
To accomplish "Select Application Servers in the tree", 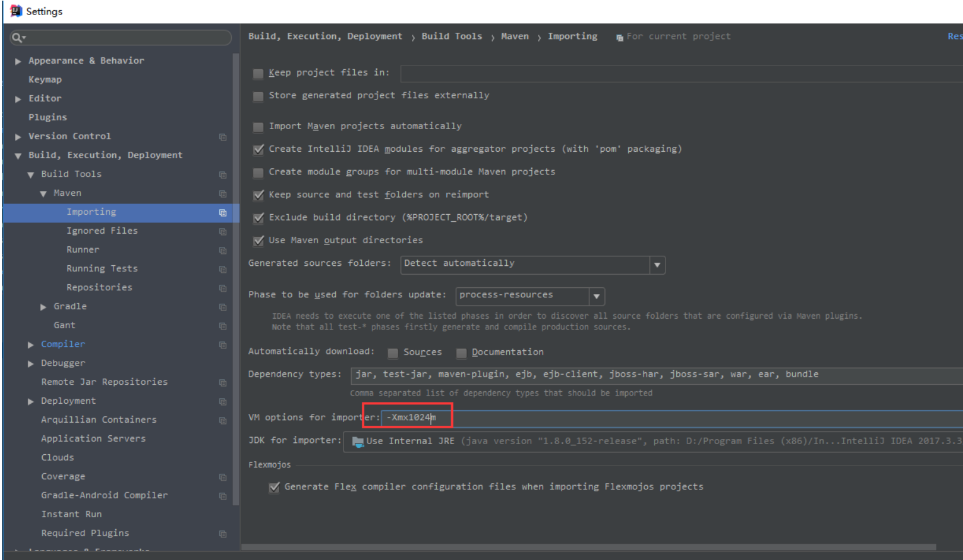I will pos(93,438).
